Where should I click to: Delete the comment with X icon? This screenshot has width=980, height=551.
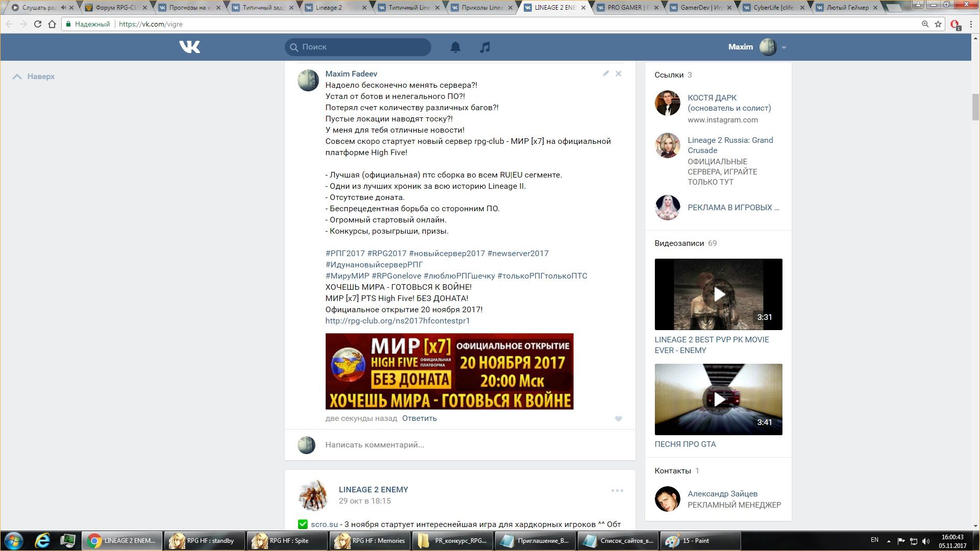(618, 73)
